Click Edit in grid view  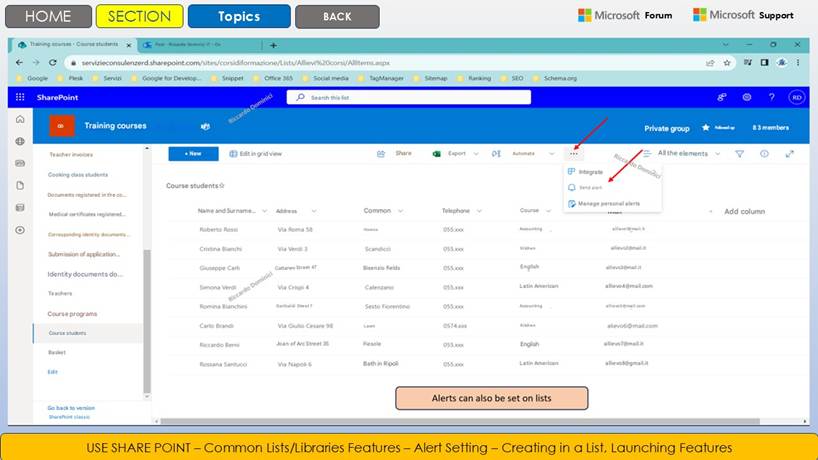(x=256, y=153)
